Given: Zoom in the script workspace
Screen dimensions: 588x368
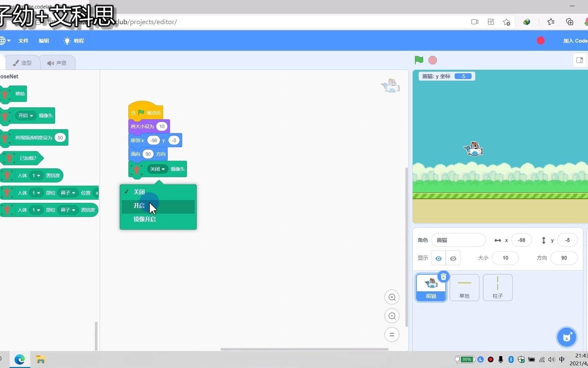Looking at the screenshot, I should point(392,297).
